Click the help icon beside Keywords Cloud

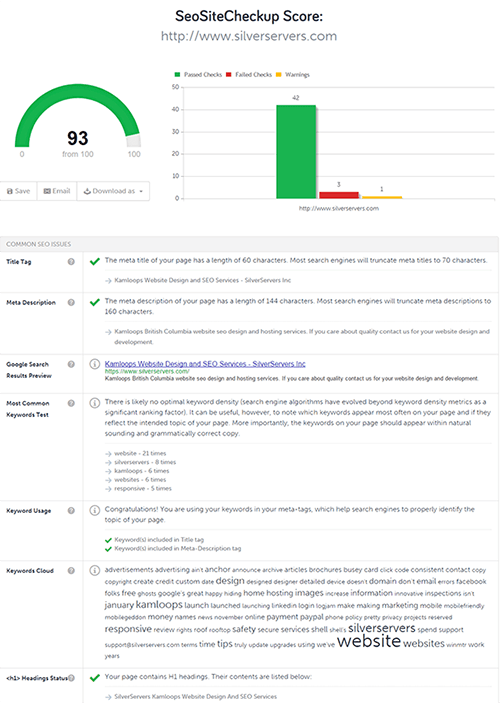click(x=71, y=571)
